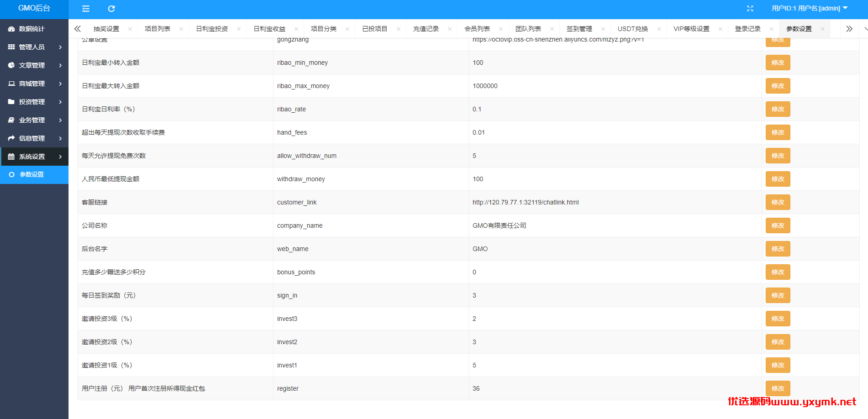
Task: Expand the 投资管理 submenu arrow
Action: 60,102
